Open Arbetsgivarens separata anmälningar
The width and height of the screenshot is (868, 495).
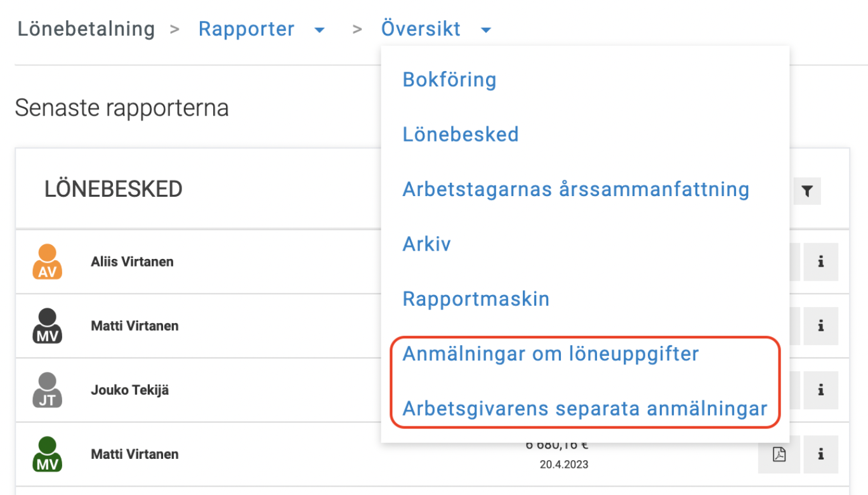click(x=585, y=409)
